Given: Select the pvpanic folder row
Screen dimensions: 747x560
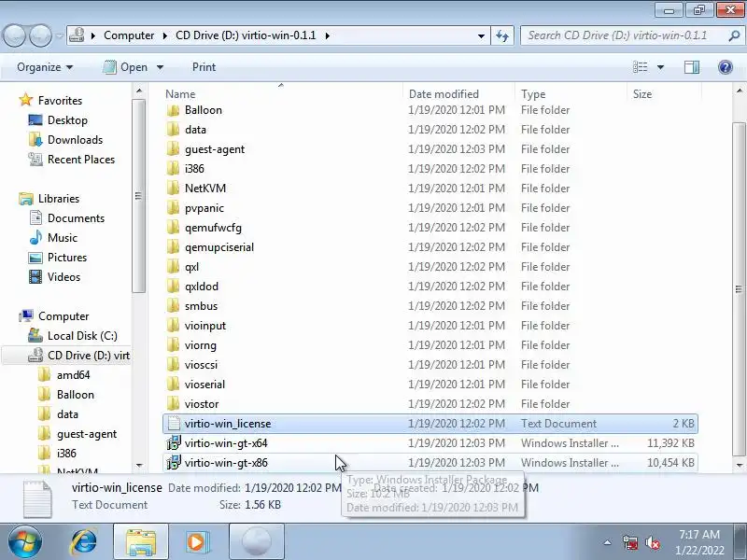Looking at the screenshot, I should [430, 207].
